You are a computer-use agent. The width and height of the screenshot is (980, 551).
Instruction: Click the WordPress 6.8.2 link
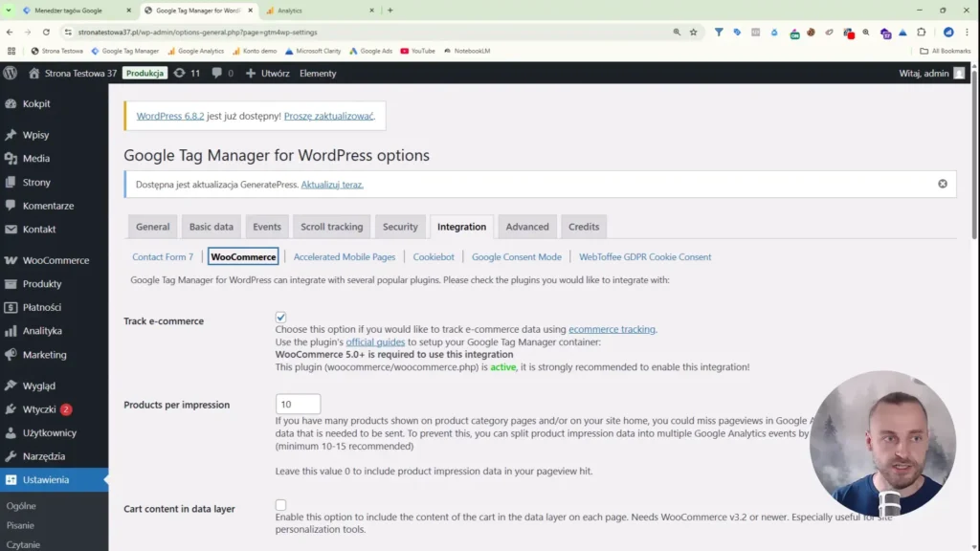coord(170,116)
